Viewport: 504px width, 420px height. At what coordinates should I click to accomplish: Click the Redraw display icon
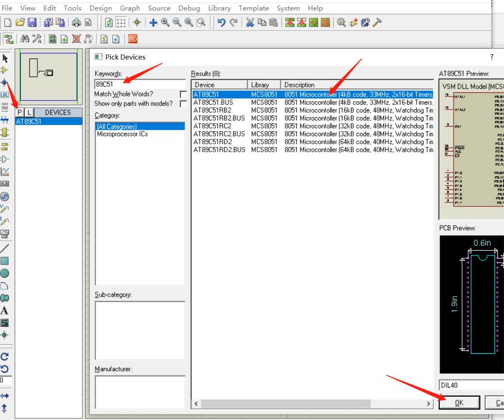click(109, 23)
